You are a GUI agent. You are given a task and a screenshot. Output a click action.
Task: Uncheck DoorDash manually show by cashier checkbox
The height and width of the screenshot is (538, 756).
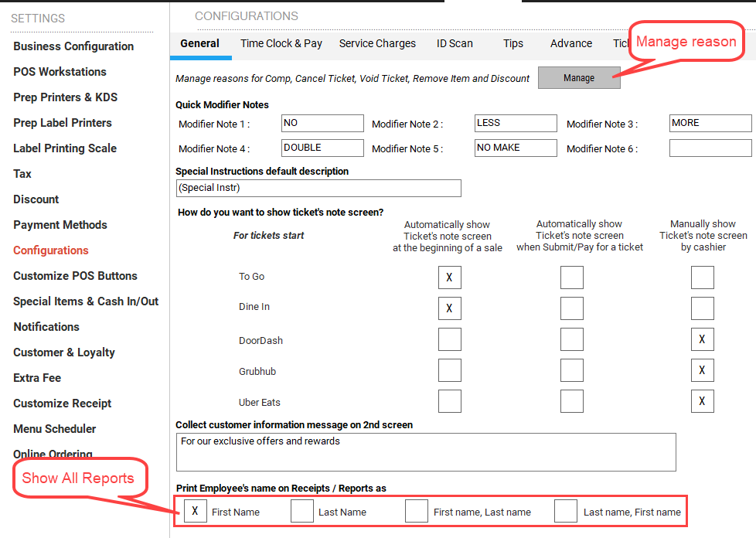click(702, 339)
